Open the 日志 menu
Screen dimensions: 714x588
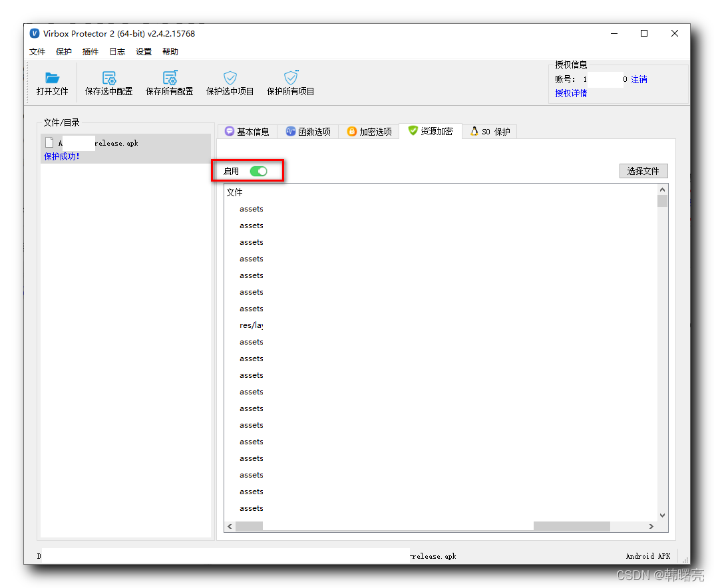117,51
